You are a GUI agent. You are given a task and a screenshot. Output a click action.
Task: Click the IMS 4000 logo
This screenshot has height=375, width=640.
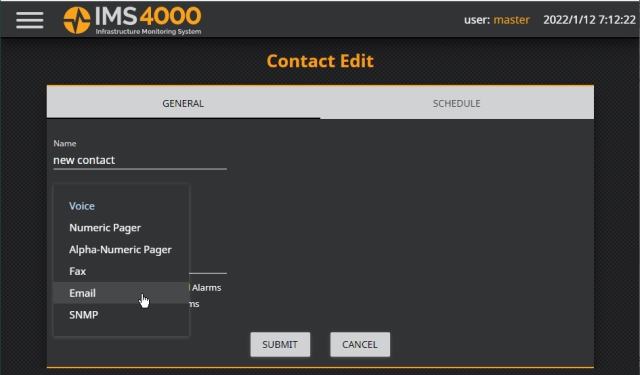[132, 20]
